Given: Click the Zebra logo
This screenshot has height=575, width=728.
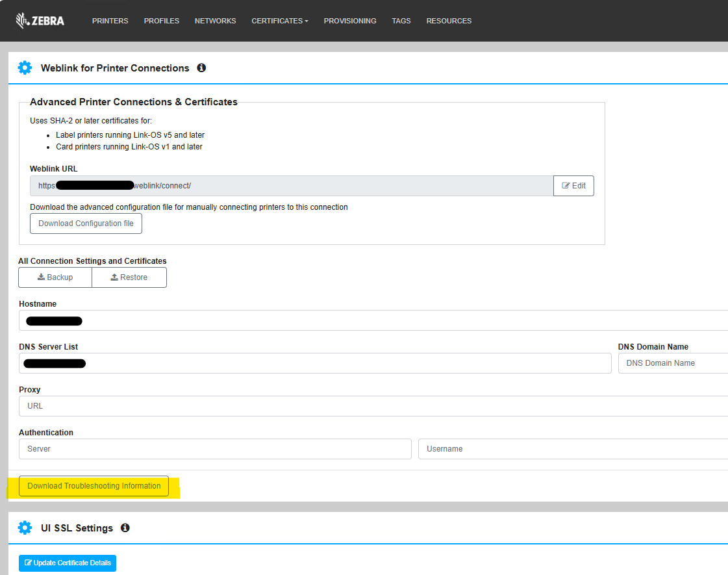Looking at the screenshot, I should [x=40, y=21].
